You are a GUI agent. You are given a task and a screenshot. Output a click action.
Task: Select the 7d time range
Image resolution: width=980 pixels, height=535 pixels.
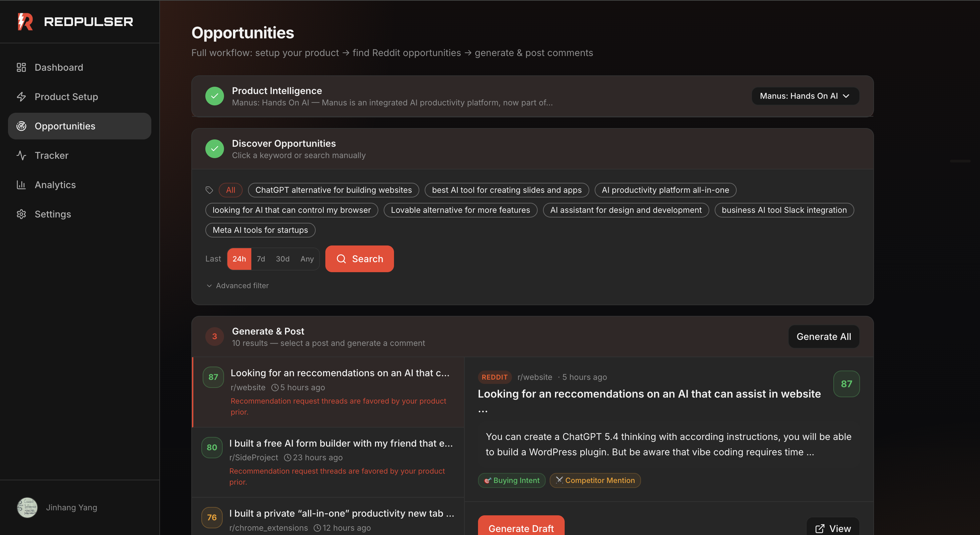tap(261, 259)
